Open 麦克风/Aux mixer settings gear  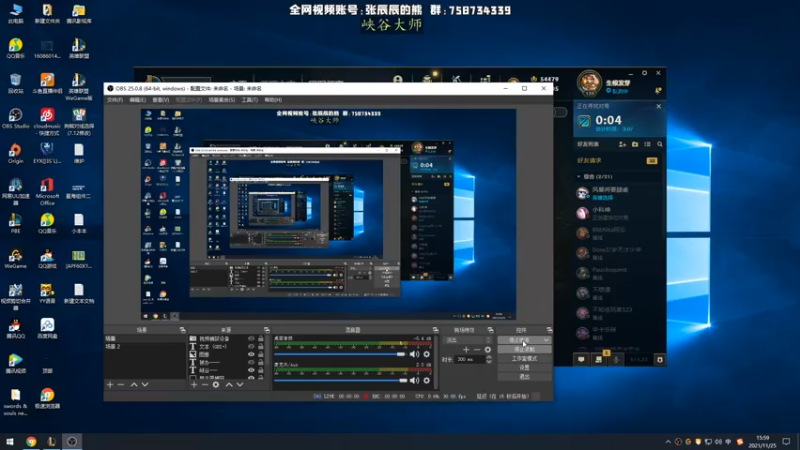(x=427, y=380)
